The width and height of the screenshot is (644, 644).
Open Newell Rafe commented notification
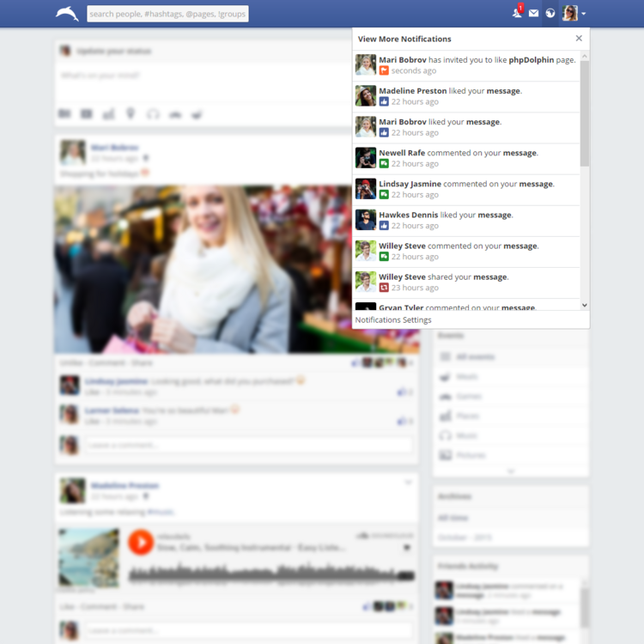(466, 159)
